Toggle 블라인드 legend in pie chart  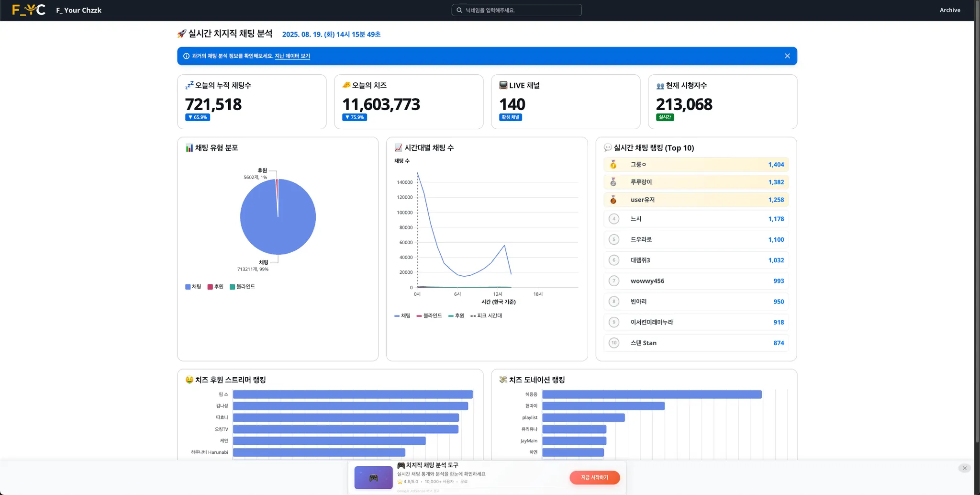pyautogui.click(x=242, y=287)
